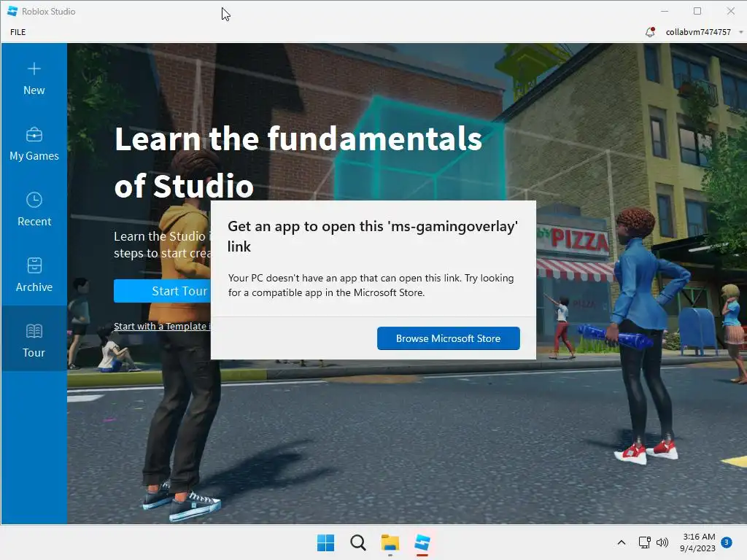The height and width of the screenshot is (560, 747).
Task: Follow the Start with a Template link
Action: pyautogui.click(x=162, y=326)
